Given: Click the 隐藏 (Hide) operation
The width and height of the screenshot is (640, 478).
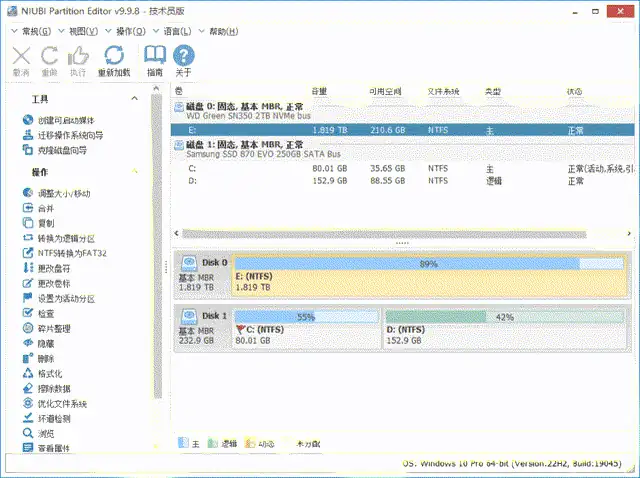Looking at the screenshot, I should click(x=38, y=343).
